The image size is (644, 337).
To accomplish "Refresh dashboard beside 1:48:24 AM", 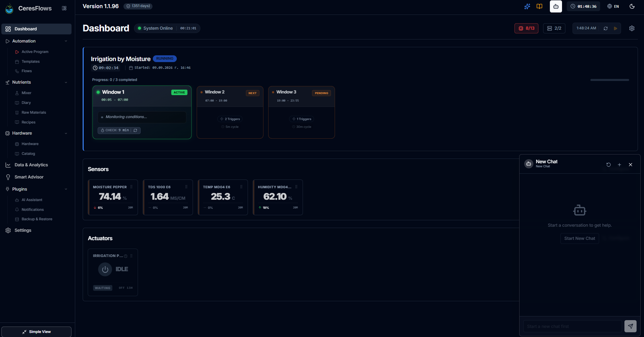I will pos(606,28).
